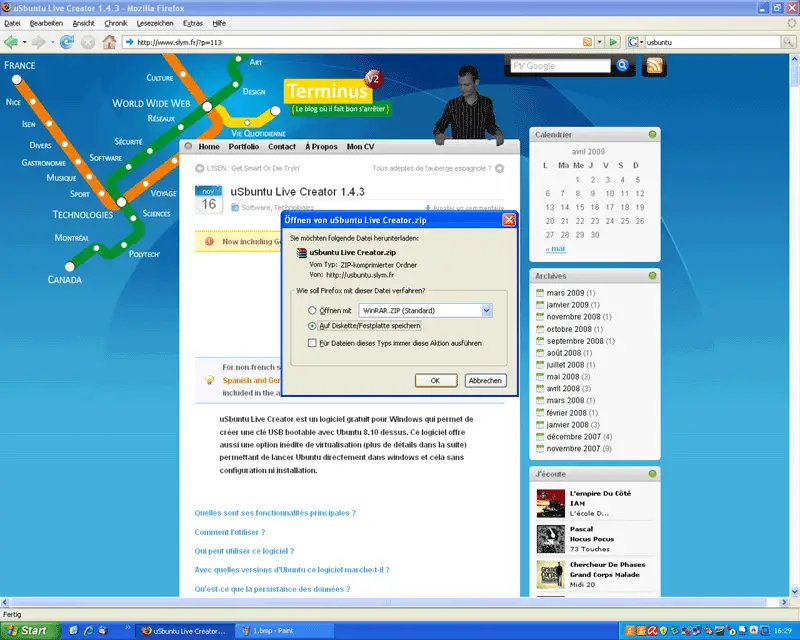Open Contact in the blog navigation
Viewport: 800px width, 640px height.
pyautogui.click(x=282, y=146)
